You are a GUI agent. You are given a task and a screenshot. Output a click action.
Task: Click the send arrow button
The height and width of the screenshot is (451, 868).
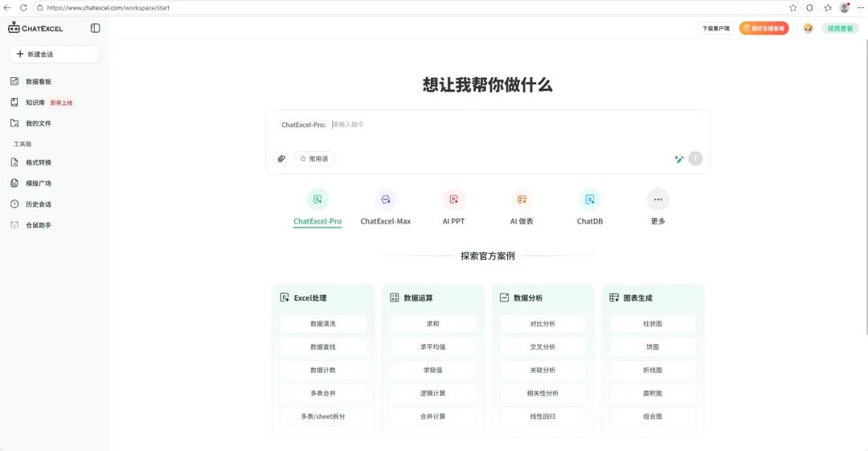(x=695, y=159)
